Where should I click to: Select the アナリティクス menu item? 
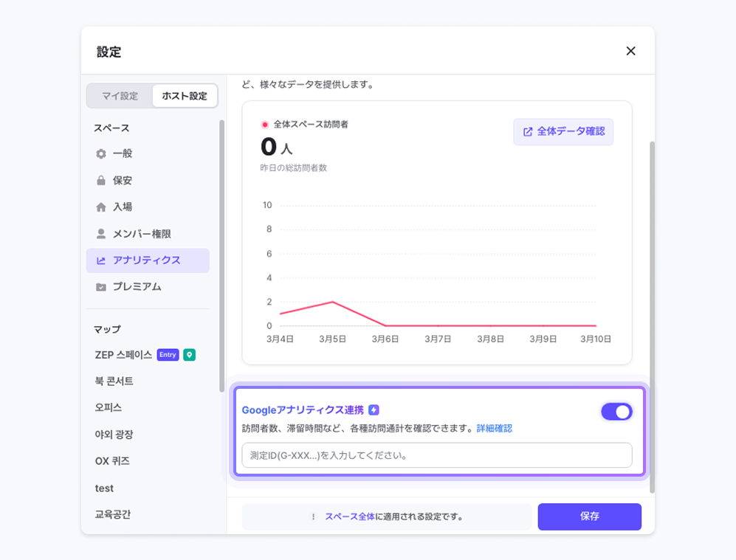click(x=148, y=260)
